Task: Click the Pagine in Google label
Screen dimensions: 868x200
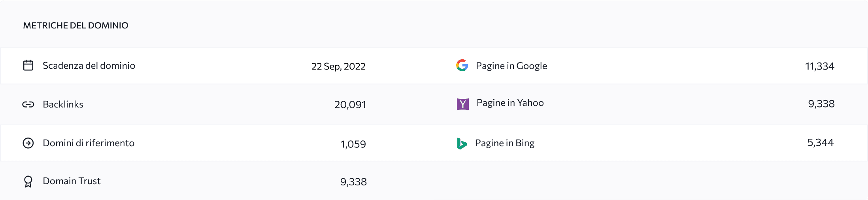Action: point(511,66)
